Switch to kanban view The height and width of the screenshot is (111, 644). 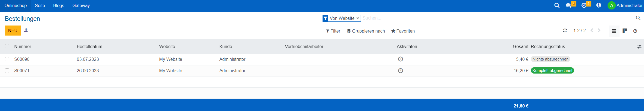tap(625, 31)
